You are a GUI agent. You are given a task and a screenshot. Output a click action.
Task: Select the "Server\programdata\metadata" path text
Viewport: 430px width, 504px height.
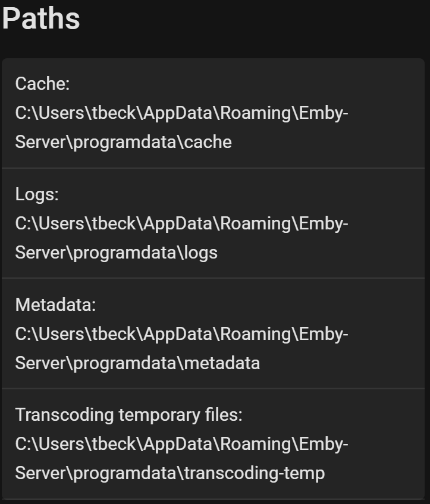click(x=137, y=363)
